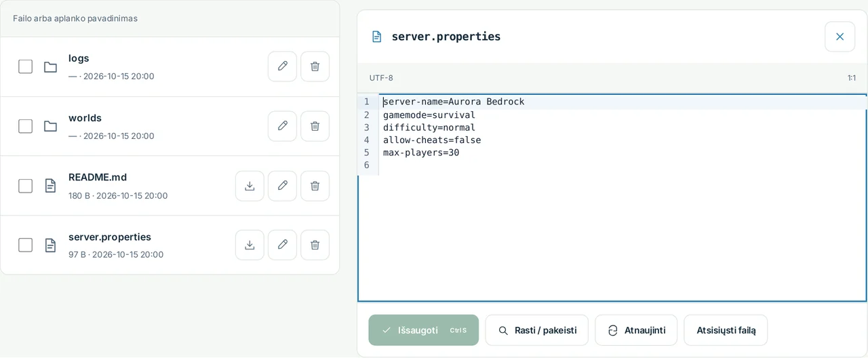Click the difficulty=normal line
The height and width of the screenshot is (358, 868).
coord(429,127)
